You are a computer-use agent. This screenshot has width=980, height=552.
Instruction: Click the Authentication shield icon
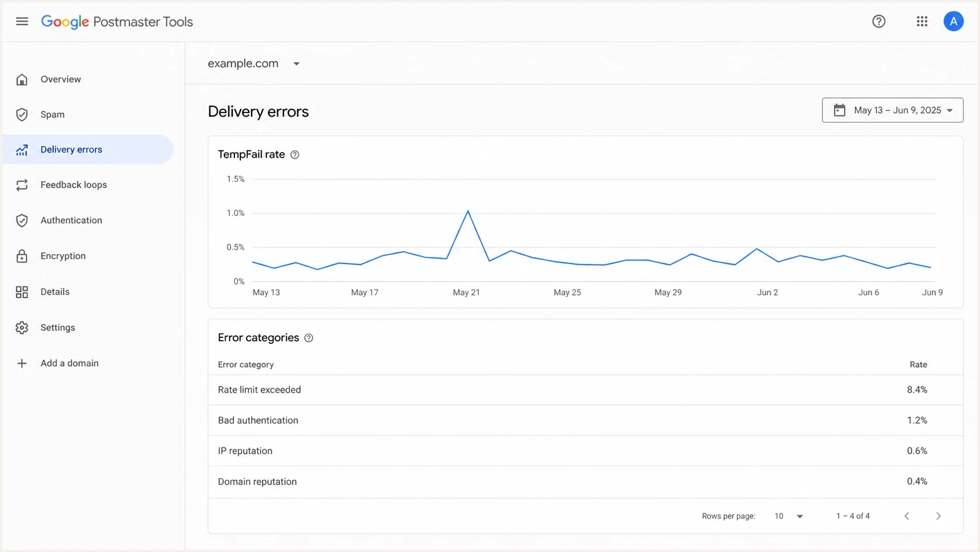click(22, 221)
